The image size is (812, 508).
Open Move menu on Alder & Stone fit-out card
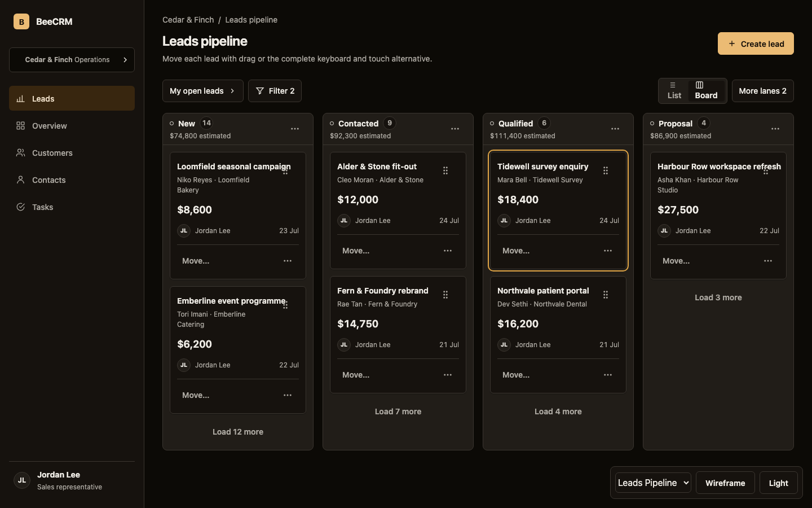click(x=356, y=251)
